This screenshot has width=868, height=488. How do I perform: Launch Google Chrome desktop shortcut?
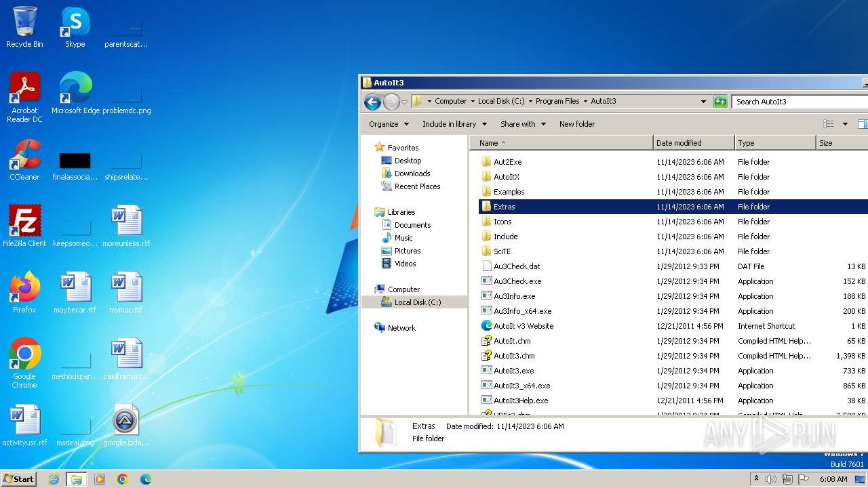[24, 363]
